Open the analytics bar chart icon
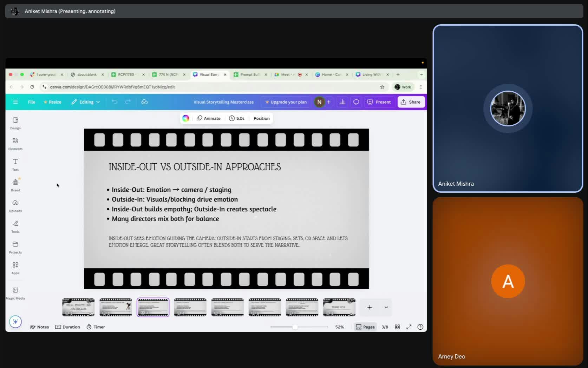The height and width of the screenshot is (368, 588). click(x=342, y=102)
